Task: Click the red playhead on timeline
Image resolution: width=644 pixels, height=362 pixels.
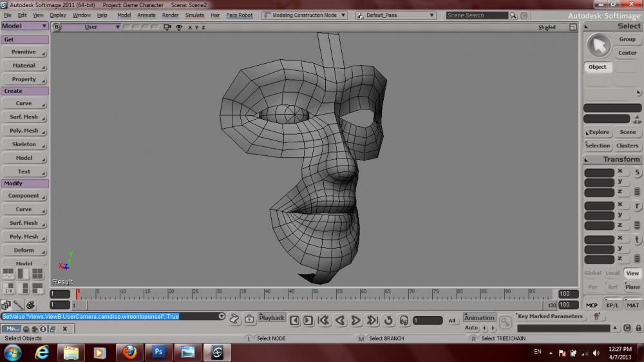Action: [x=77, y=293]
